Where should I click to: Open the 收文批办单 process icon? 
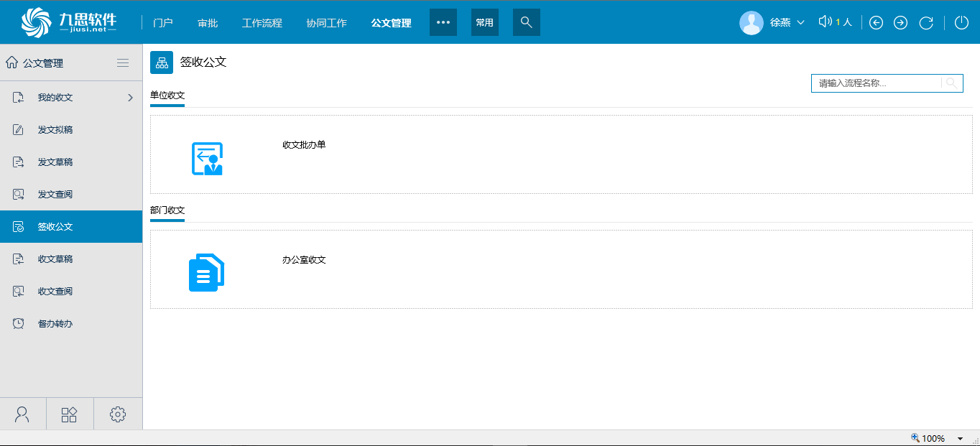click(x=207, y=159)
